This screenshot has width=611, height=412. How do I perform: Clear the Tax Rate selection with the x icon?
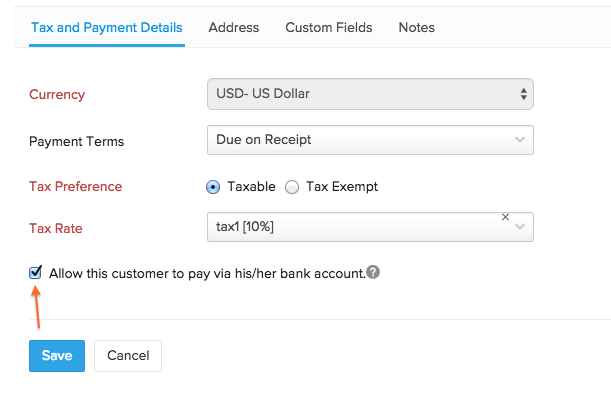tap(505, 217)
